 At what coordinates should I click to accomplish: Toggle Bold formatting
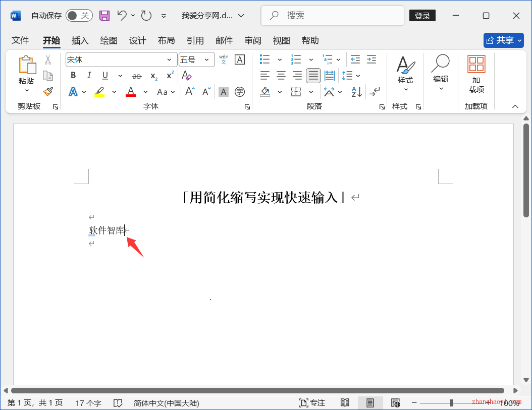(73, 76)
